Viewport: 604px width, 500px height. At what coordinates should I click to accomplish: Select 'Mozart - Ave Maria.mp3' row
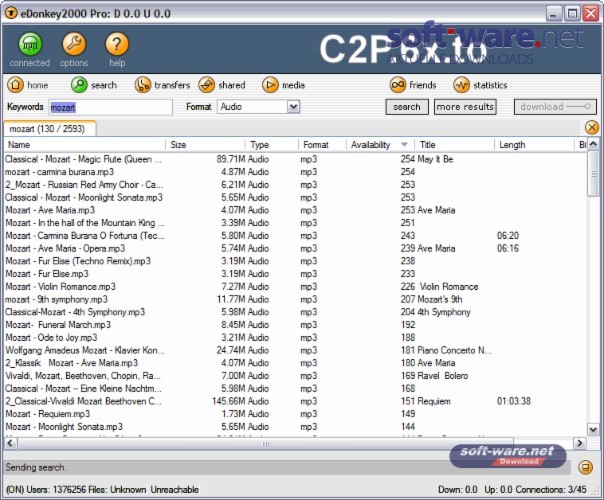point(295,210)
